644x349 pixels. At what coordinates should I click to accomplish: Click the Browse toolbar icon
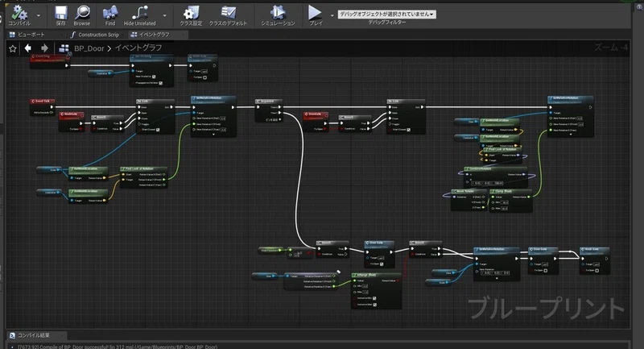[82, 15]
